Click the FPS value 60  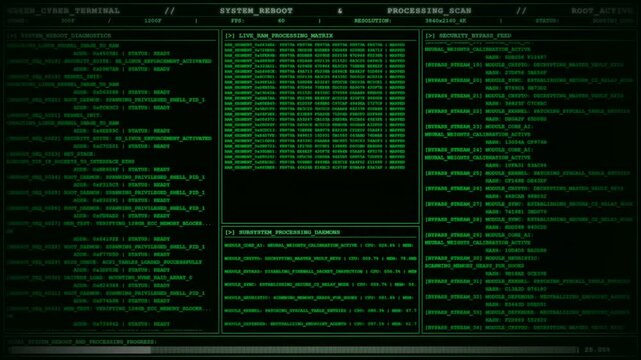(281, 20)
